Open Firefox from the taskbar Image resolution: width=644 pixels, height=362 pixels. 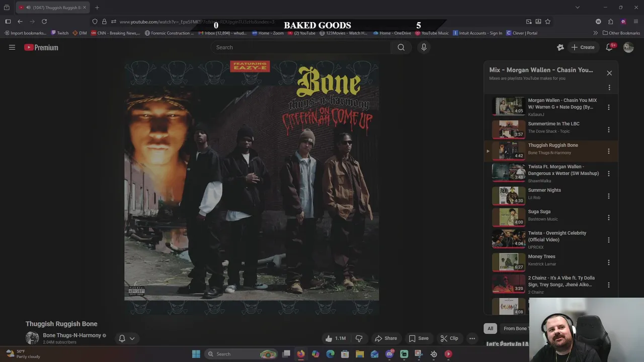pyautogui.click(x=301, y=354)
